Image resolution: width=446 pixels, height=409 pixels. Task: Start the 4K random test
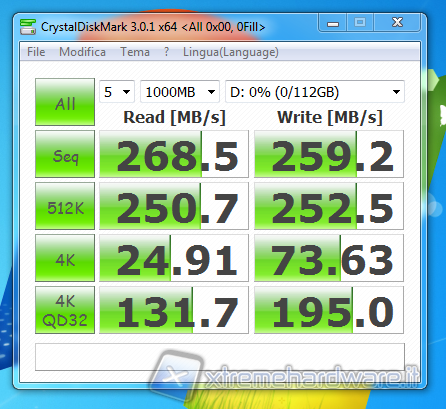point(65,258)
